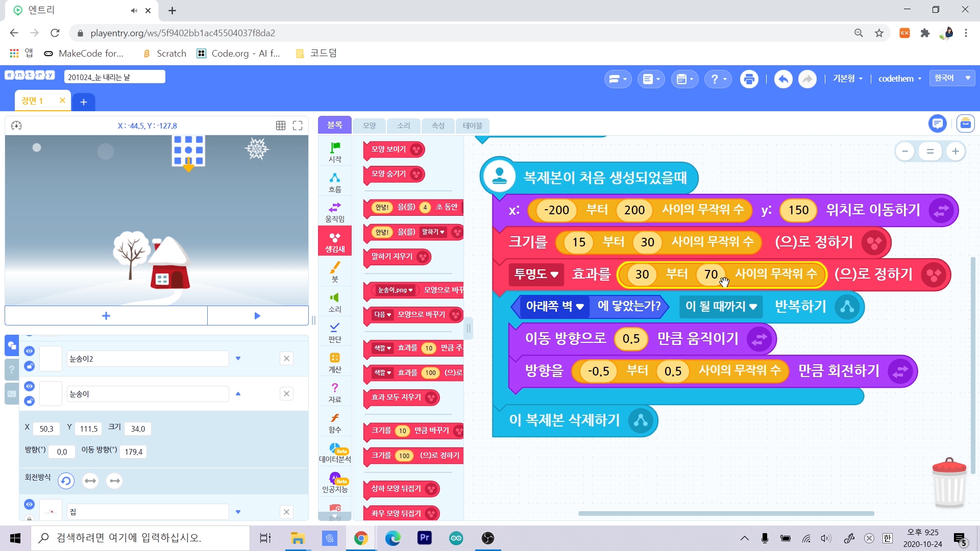Toggle visibility eye for 눈송이 object
This screenshot has width=980, height=551.
(x=29, y=386)
